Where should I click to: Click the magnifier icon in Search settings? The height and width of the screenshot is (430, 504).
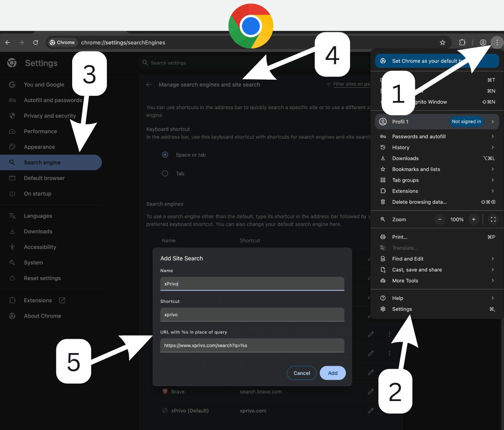click(x=145, y=63)
